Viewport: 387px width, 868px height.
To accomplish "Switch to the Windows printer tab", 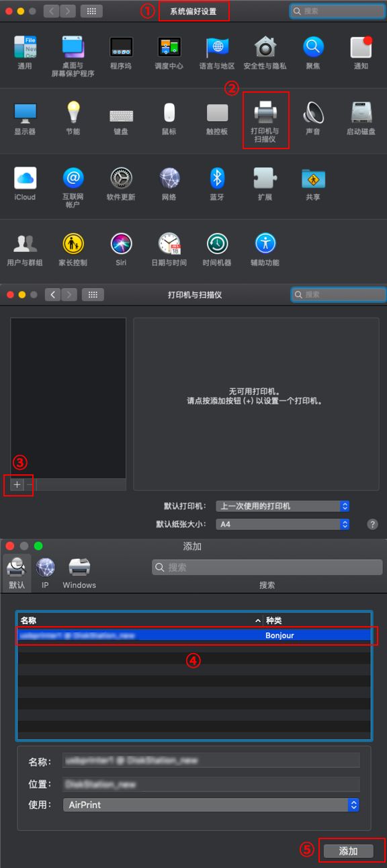I will click(79, 573).
